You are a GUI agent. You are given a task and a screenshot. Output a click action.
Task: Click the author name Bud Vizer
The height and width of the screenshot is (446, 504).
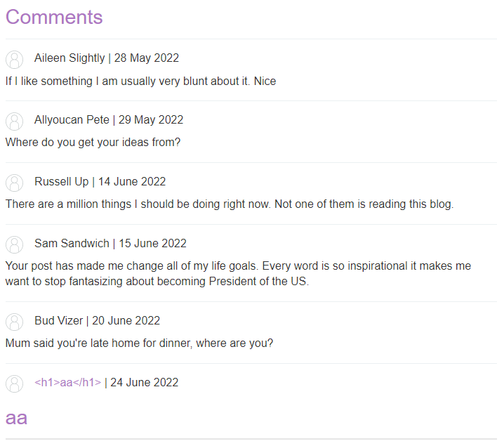click(x=59, y=321)
